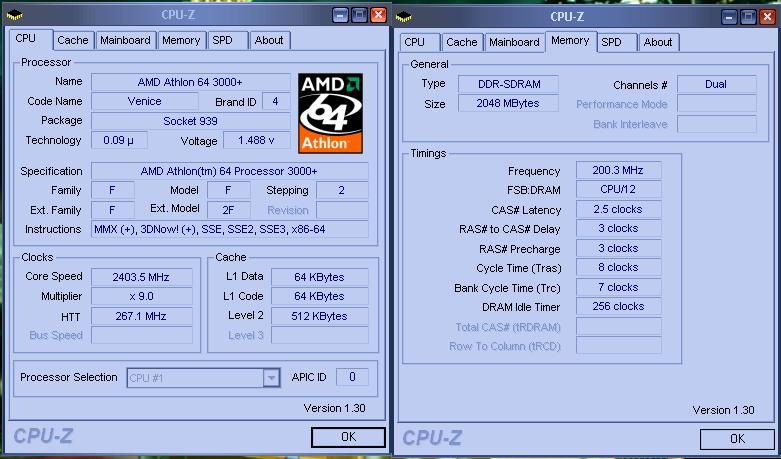The image size is (781, 459).
Task: Click RAS# to CAS# Delay value
Action: (x=619, y=229)
